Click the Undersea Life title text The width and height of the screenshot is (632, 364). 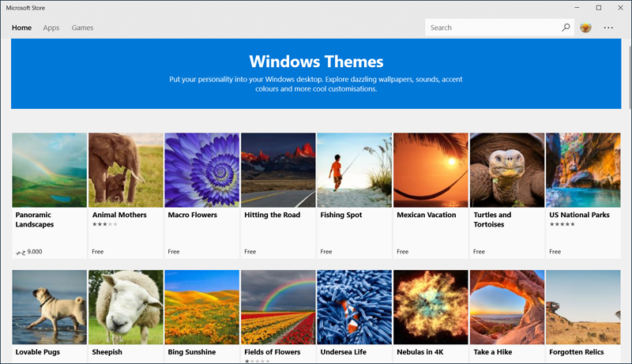[x=344, y=352]
